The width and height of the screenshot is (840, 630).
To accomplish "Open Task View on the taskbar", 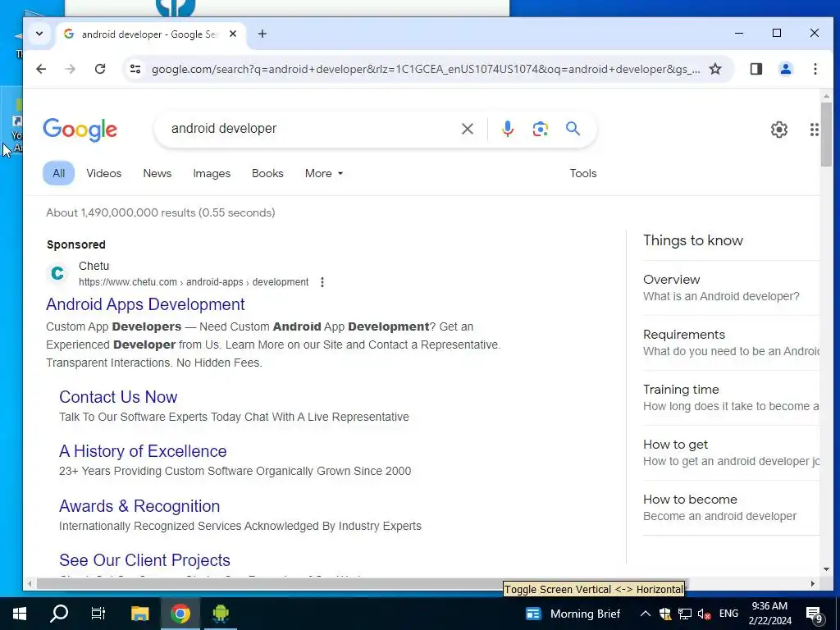I will [98, 614].
